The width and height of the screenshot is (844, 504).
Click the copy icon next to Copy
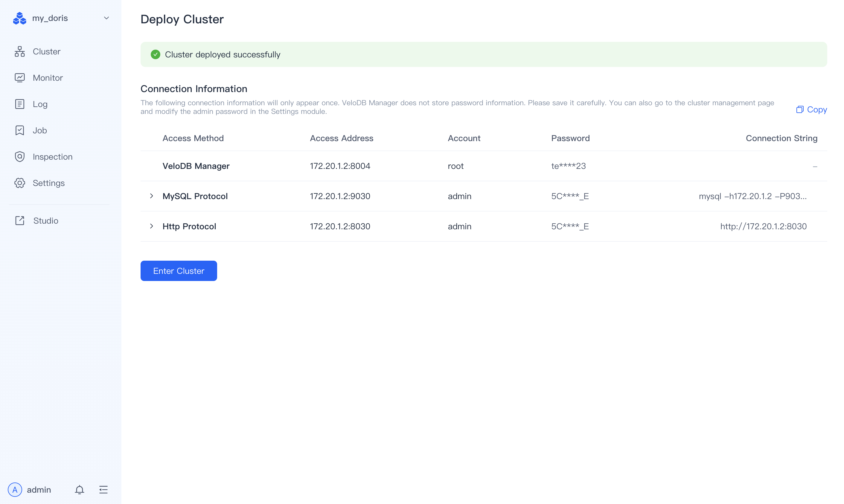(x=800, y=109)
